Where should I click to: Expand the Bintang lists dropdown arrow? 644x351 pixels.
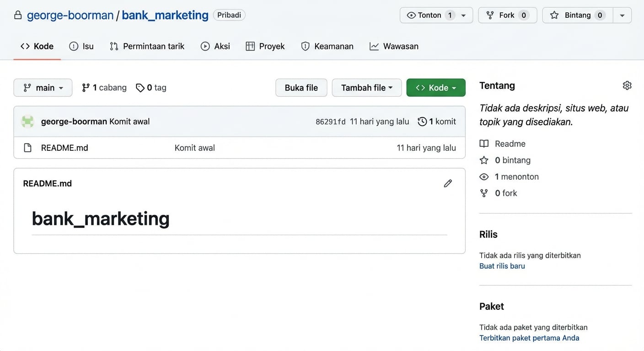click(x=622, y=15)
